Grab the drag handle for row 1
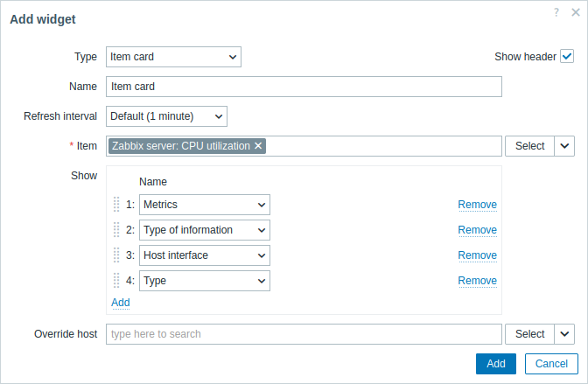The image size is (588, 384). point(116,205)
